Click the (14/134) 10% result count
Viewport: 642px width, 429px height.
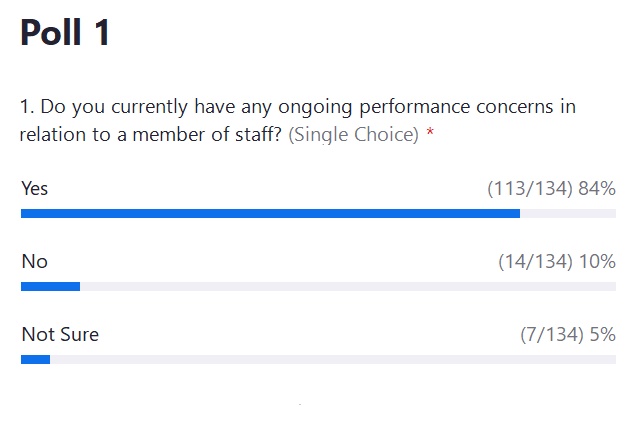tap(557, 262)
